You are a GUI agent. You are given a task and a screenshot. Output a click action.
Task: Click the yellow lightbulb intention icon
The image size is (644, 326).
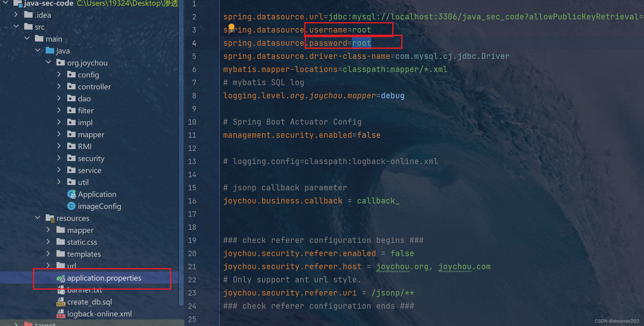[231, 27]
